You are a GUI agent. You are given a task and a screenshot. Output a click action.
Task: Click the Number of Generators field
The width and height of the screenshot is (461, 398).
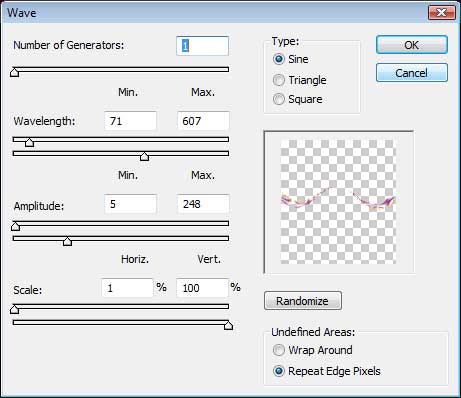(202, 46)
